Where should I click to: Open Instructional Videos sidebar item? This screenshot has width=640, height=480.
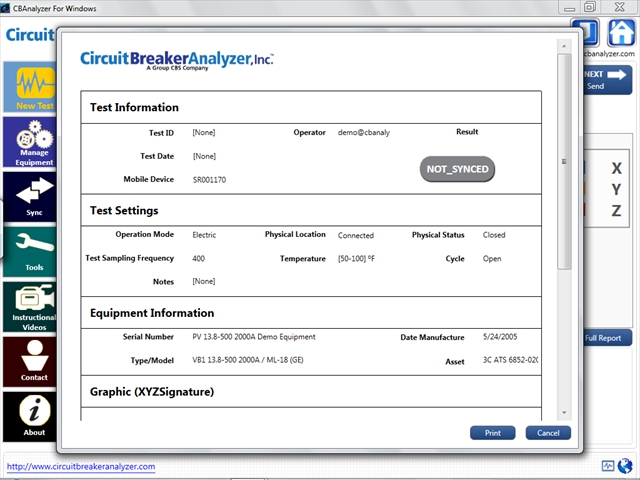click(30, 307)
